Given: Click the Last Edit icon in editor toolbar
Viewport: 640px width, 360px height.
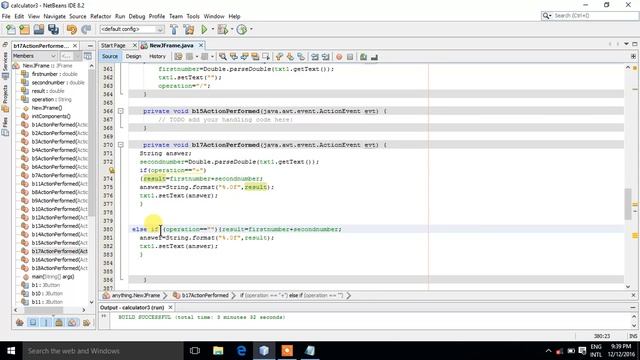Looking at the screenshot, I should click(178, 57).
